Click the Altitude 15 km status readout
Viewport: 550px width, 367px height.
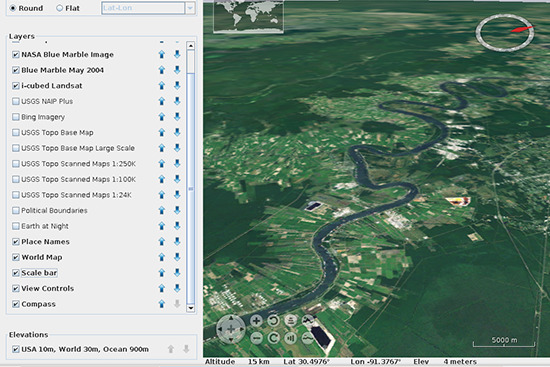pos(237,362)
